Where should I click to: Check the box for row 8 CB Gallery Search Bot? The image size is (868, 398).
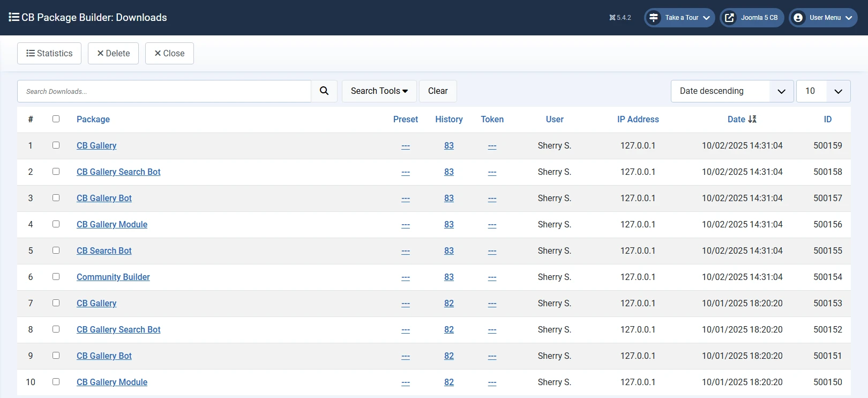tap(56, 329)
